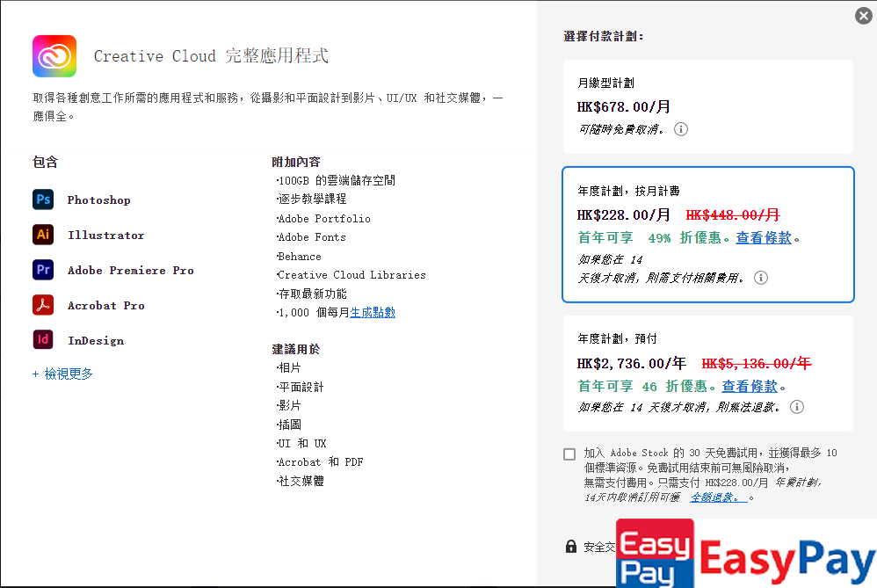Click the struck-through HK$5,136.00/年 price
This screenshot has width=877, height=588.
pos(757,364)
